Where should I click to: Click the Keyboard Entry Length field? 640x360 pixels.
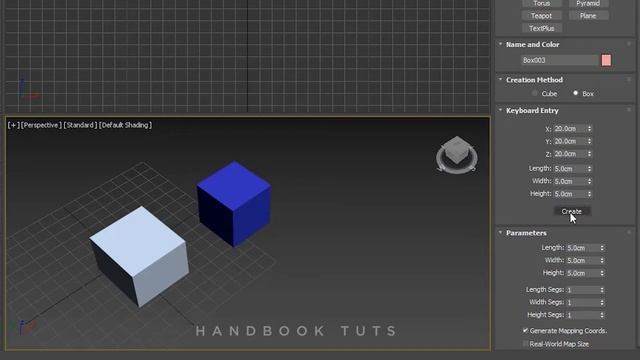click(570, 169)
